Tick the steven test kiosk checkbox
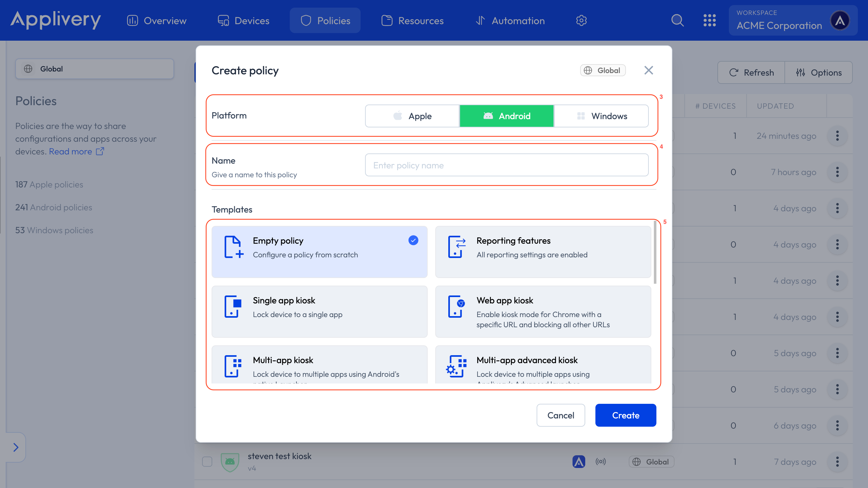Screen dimensions: 868x488 point(207,461)
